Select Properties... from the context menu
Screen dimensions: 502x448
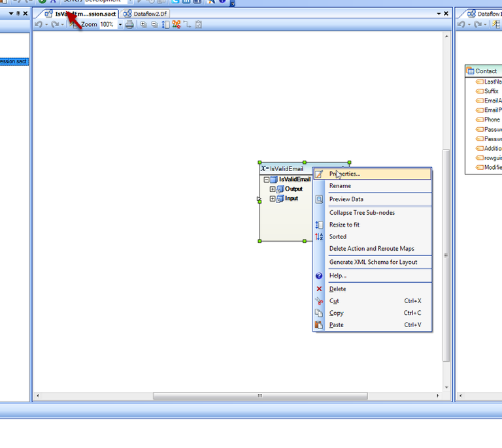tap(344, 174)
